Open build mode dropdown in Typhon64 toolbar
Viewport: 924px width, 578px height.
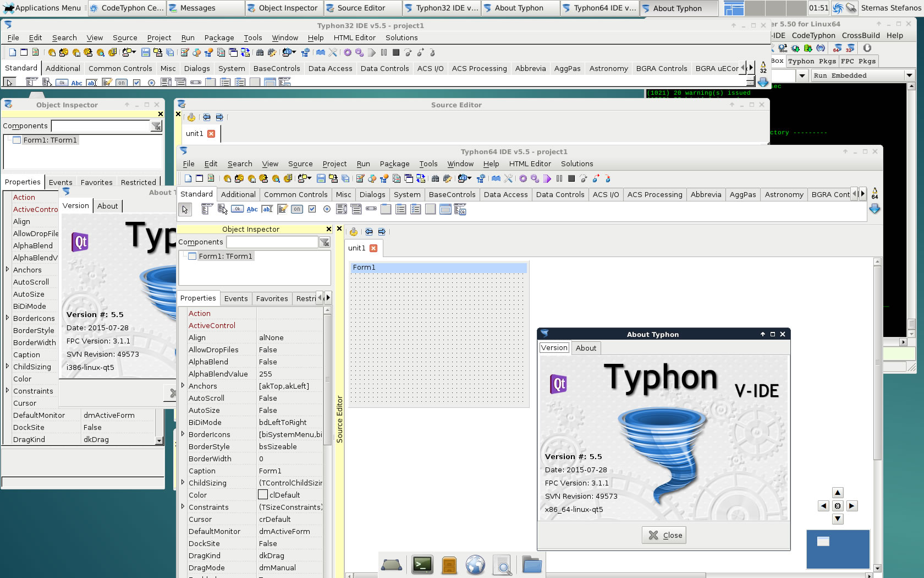tap(469, 178)
